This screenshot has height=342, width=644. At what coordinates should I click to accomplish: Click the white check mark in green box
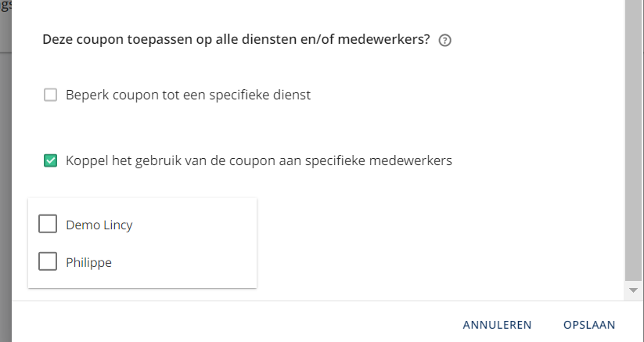(51, 160)
